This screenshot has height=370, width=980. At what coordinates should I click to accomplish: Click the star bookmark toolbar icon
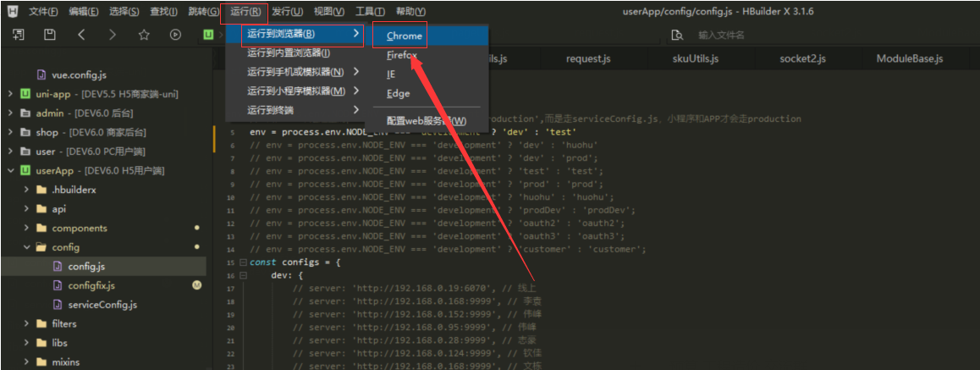pos(144,35)
